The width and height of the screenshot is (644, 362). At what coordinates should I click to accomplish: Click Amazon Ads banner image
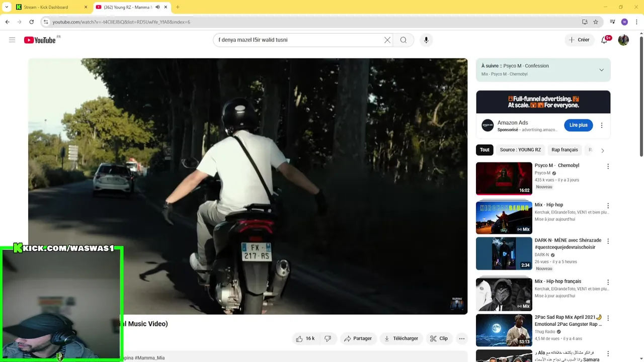[x=543, y=102]
